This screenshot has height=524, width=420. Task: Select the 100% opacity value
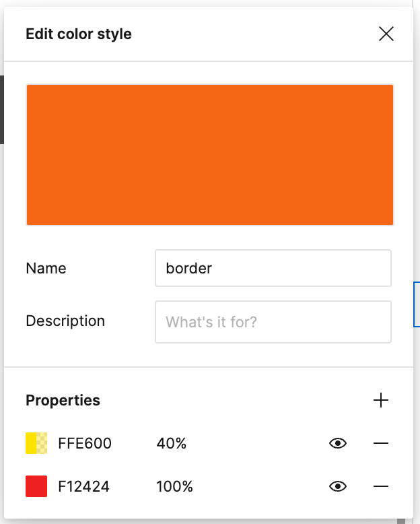(174, 486)
